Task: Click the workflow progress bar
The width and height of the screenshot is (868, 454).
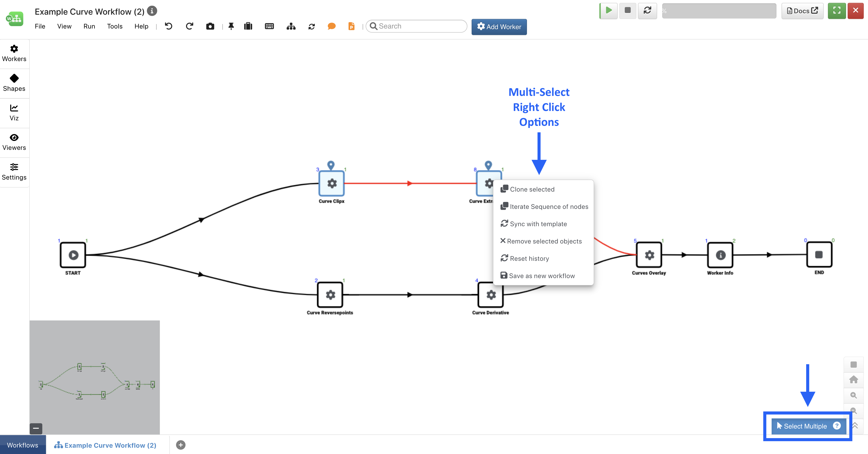Action: pyautogui.click(x=719, y=11)
